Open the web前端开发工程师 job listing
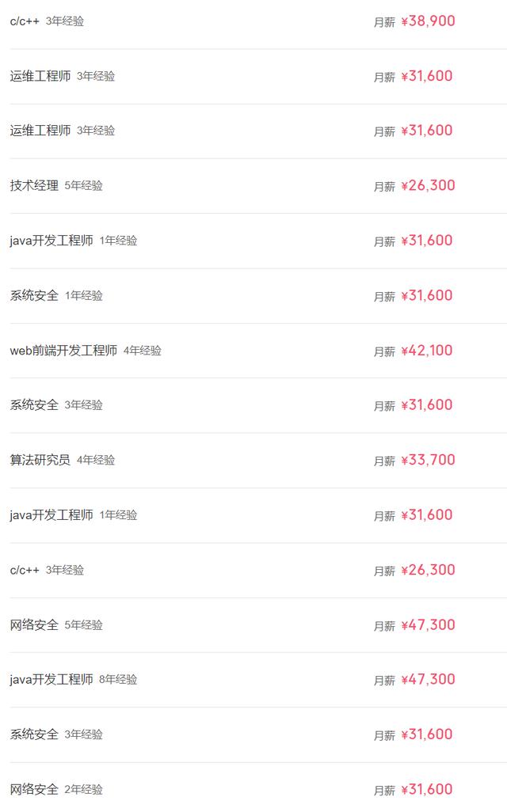507x812 pixels. (63, 351)
